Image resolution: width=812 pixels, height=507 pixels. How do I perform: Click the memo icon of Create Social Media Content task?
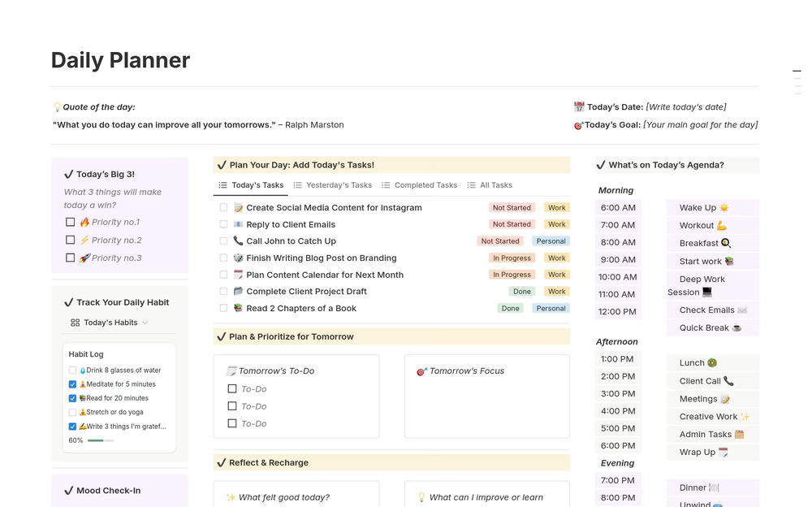[238, 207]
